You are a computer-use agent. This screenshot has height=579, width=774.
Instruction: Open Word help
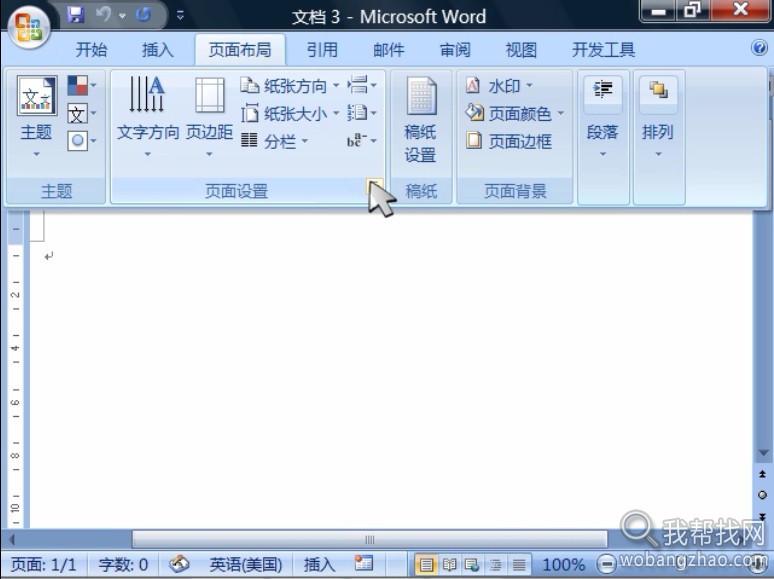(x=759, y=48)
